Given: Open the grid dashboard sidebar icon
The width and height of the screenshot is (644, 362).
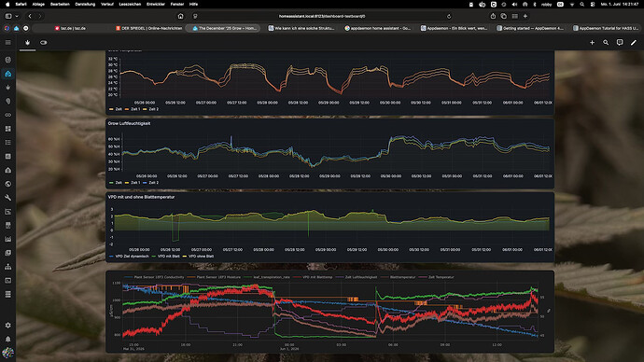Looking at the screenshot, I should pyautogui.click(x=7, y=129).
